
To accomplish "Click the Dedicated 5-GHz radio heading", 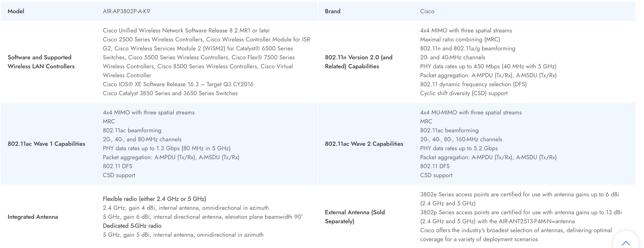I will [x=132, y=226].
